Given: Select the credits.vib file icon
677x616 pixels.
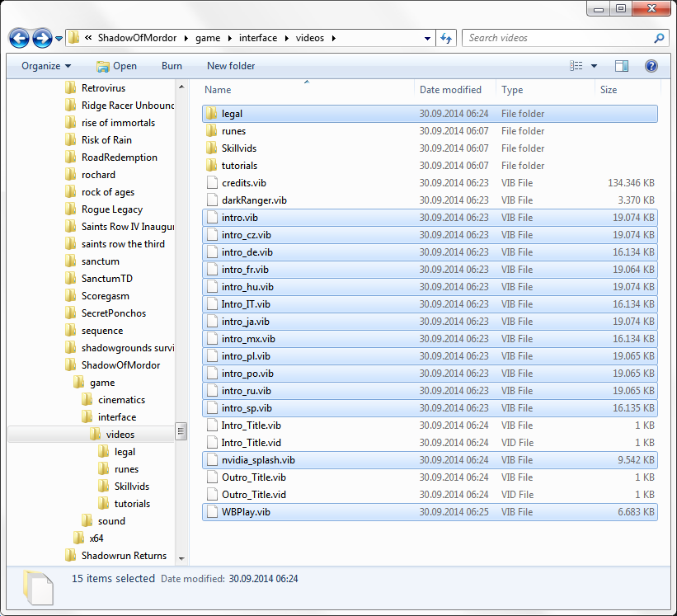Looking at the screenshot, I should point(212,183).
